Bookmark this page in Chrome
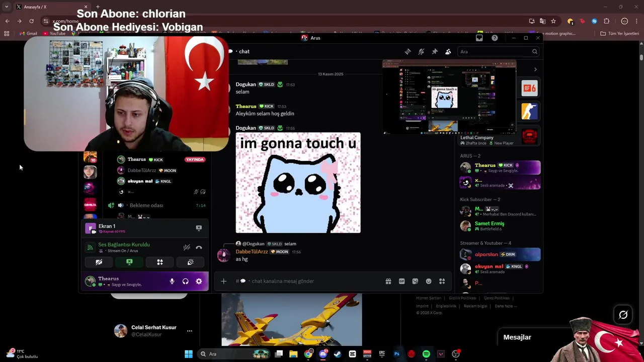 tap(553, 21)
